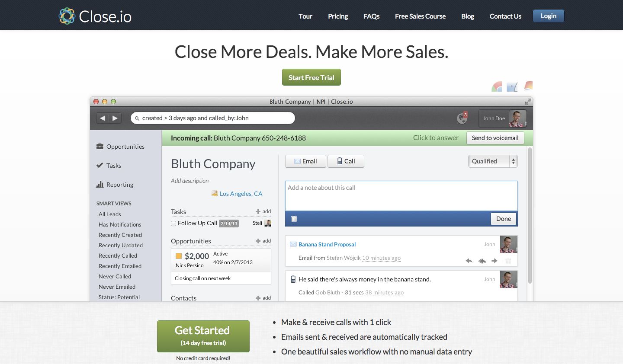
Task: Select the Never Emailed smart view
Action: (117, 287)
